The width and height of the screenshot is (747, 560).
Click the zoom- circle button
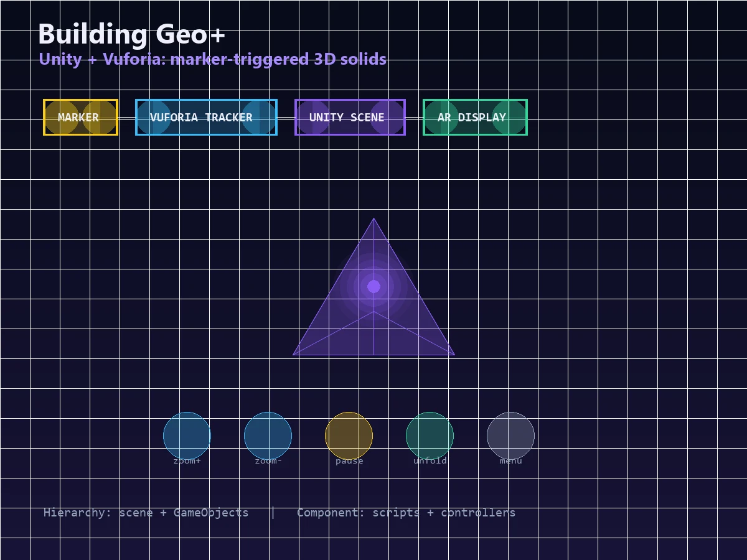coord(268,436)
